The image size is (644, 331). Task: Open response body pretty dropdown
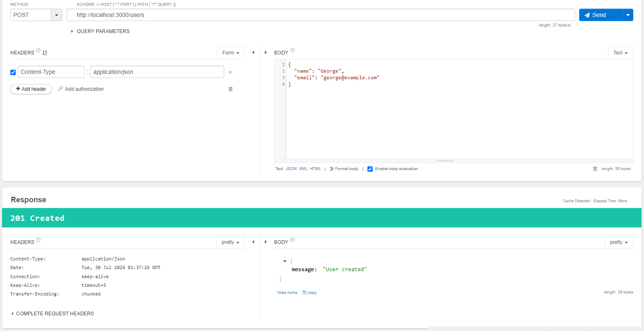click(x=619, y=242)
